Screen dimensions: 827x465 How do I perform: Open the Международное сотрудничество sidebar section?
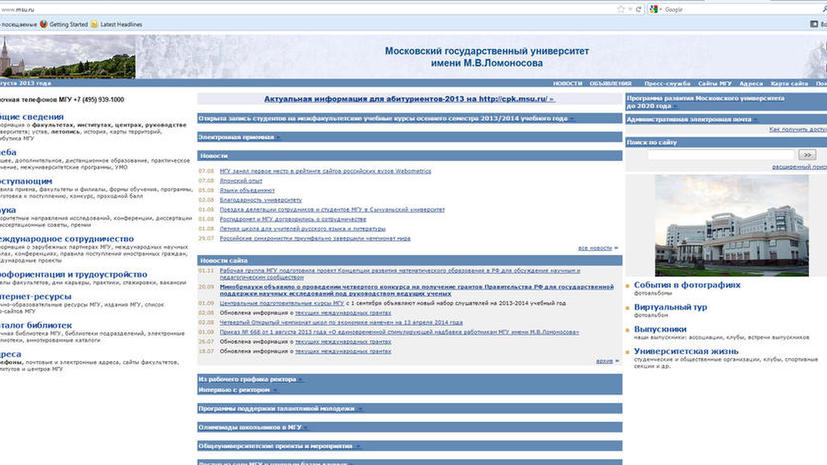(66, 239)
